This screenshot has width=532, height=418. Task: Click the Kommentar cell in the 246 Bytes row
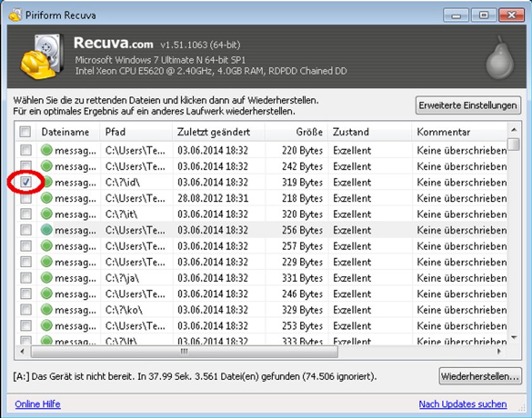click(462, 294)
